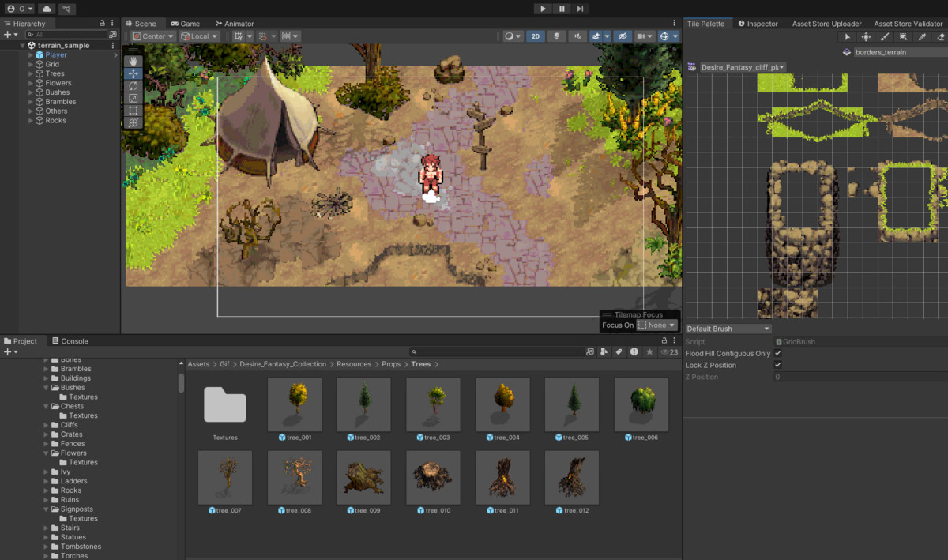Toggle Flood Fill Contiguous Only checkbox
948x560 pixels.
pos(778,354)
